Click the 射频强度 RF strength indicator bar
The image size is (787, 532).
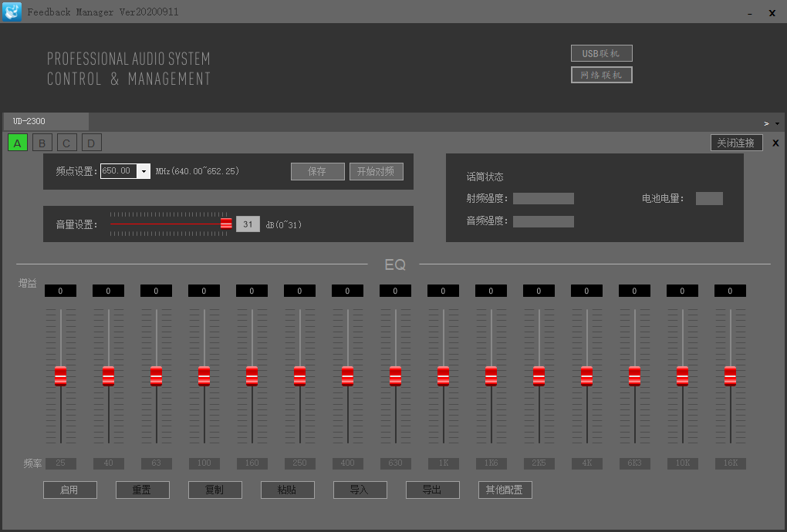coord(544,199)
